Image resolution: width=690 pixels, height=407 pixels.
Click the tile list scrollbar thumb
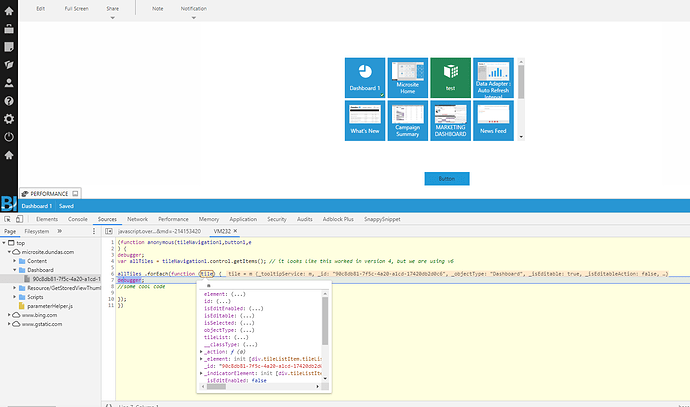point(521,82)
